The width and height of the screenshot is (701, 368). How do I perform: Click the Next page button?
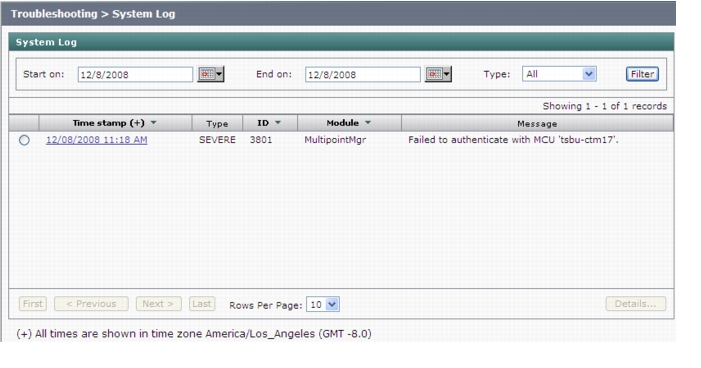tap(158, 304)
